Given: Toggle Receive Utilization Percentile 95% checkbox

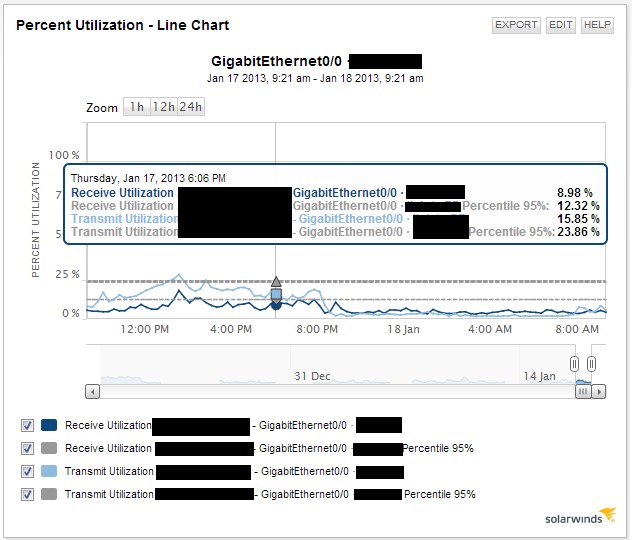Looking at the screenshot, I should coord(27,449).
